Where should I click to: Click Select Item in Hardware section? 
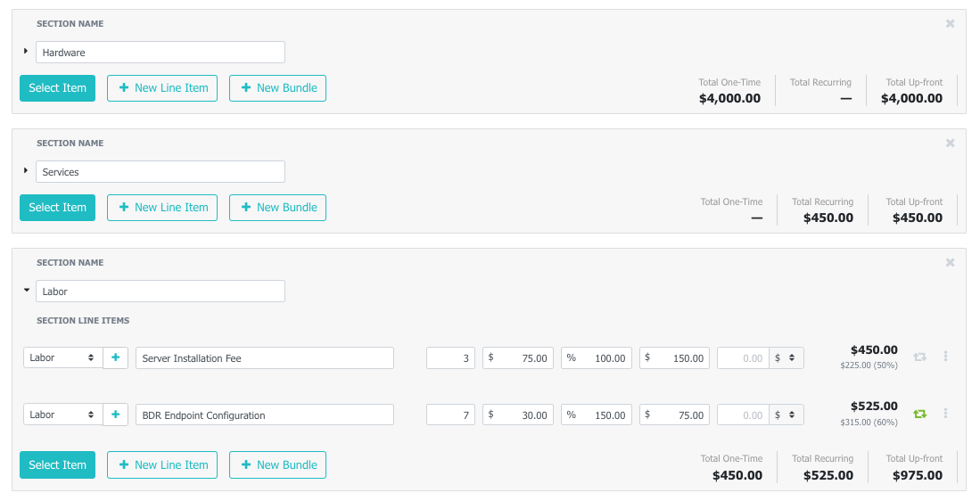(x=57, y=88)
